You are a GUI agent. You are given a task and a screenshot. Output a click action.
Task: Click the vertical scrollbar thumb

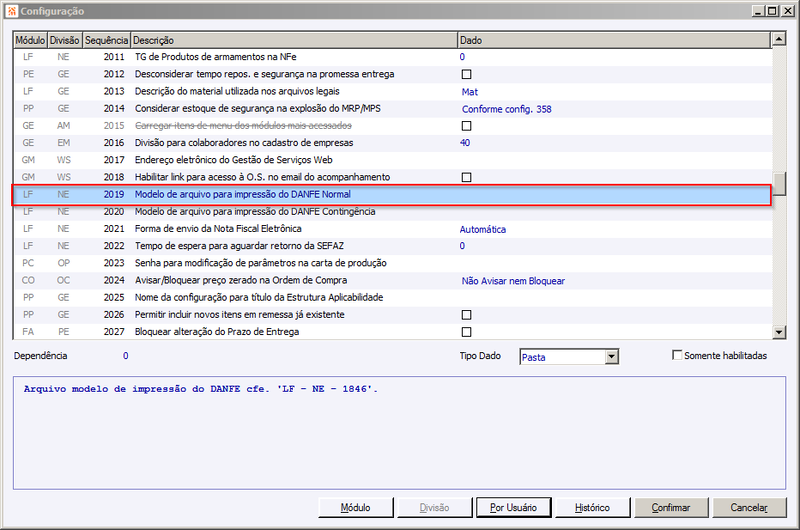tap(779, 184)
